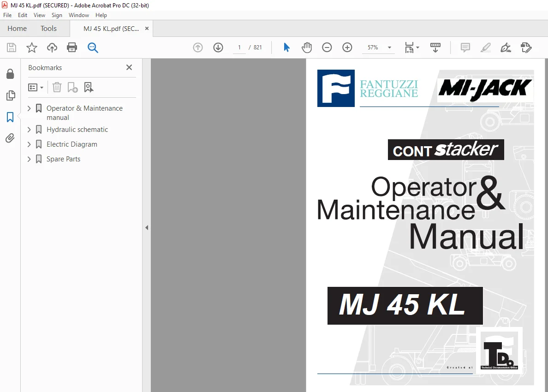Open the Attachments paperclip panel
Image resolution: width=548 pixels, height=392 pixels.
[x=10, y=138]
